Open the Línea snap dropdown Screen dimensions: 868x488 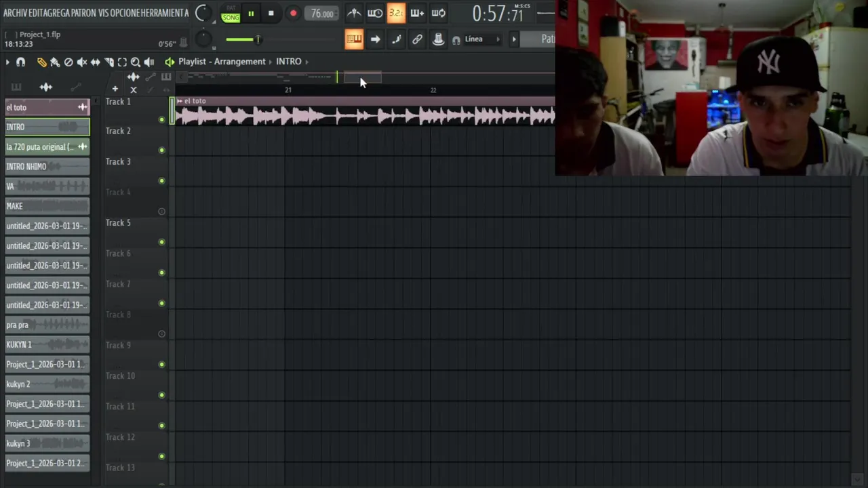[x=481, y=39]
